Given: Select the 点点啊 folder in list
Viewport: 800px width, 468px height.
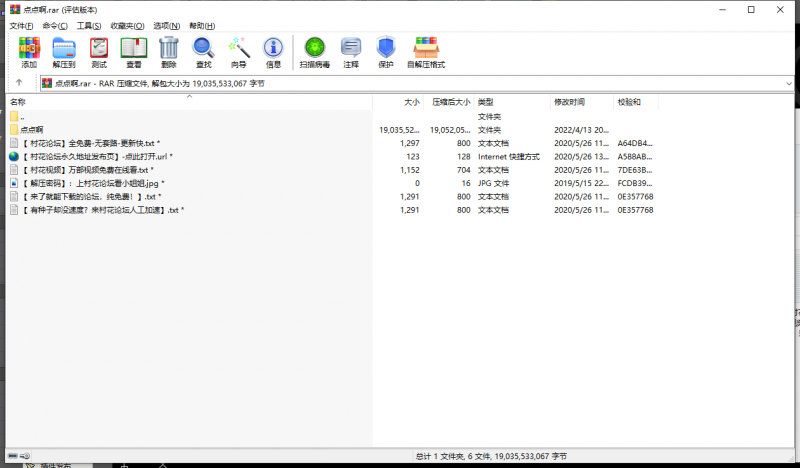Looking at the screenshot, I should click(x=32, y=130).
